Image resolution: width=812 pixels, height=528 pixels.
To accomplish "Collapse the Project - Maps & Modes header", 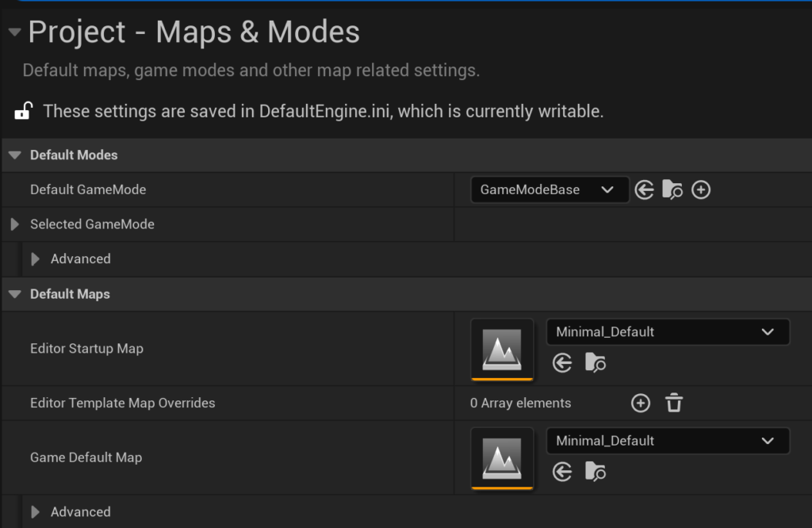I will coord(13,33).
